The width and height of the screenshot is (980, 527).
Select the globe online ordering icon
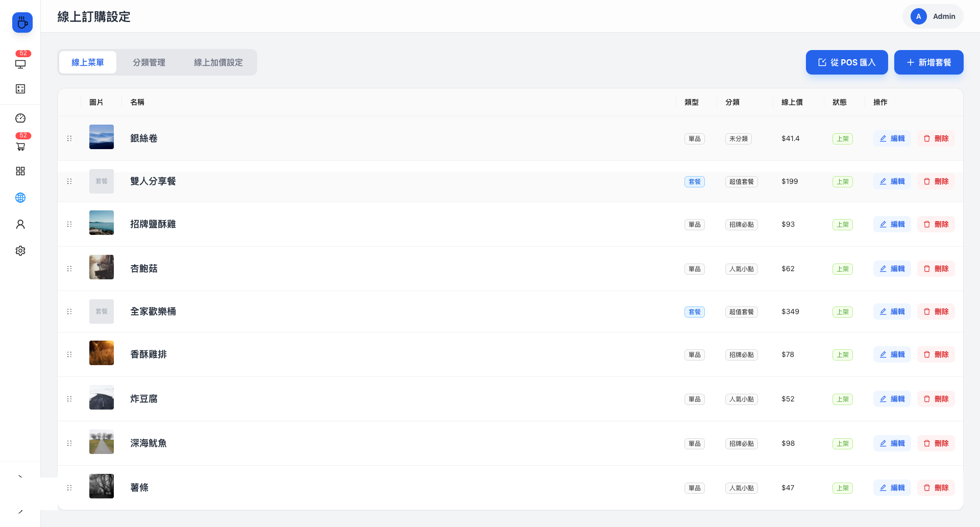[x=20, y=198]
